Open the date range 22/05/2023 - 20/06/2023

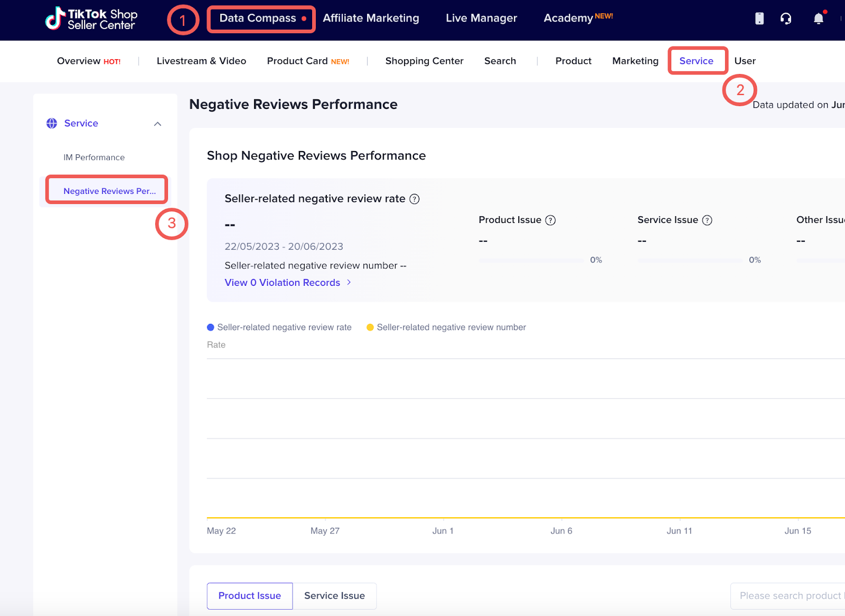pyautogui.click(x=284, y=246)
